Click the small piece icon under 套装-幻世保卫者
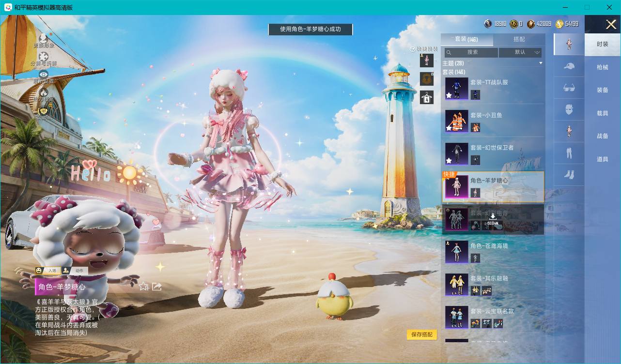 tap(475, 160)
